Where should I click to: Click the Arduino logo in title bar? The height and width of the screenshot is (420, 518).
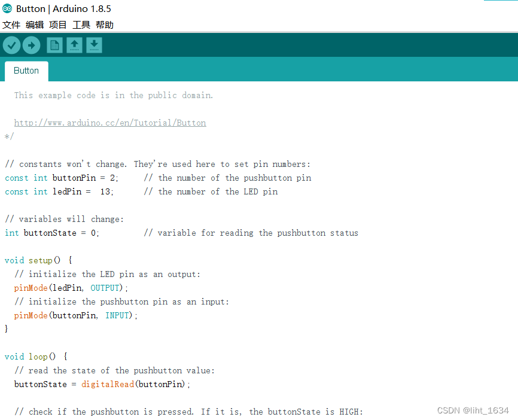point(7,9)
